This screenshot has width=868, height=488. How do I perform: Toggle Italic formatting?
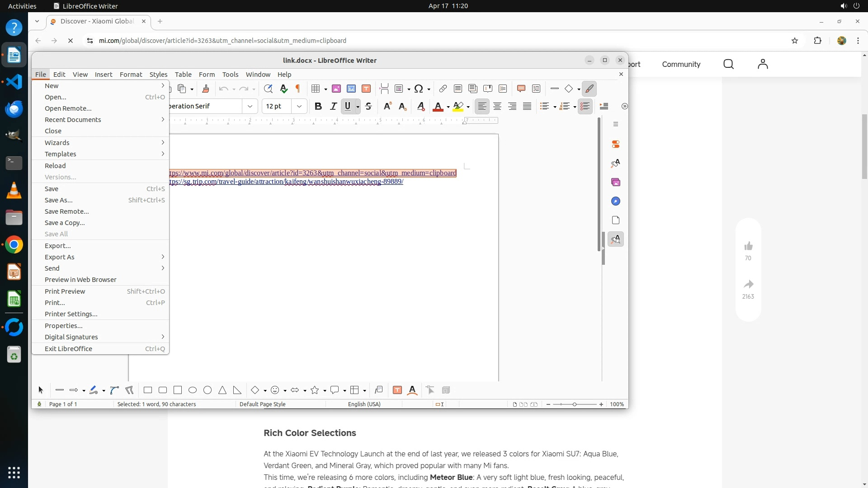(x=333, y=106)
